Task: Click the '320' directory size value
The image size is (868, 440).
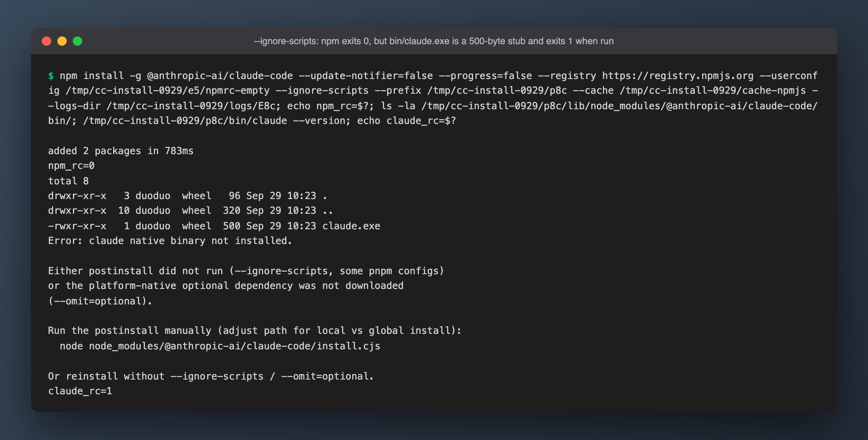Action: pyautogui.click(x=231, y=211)
